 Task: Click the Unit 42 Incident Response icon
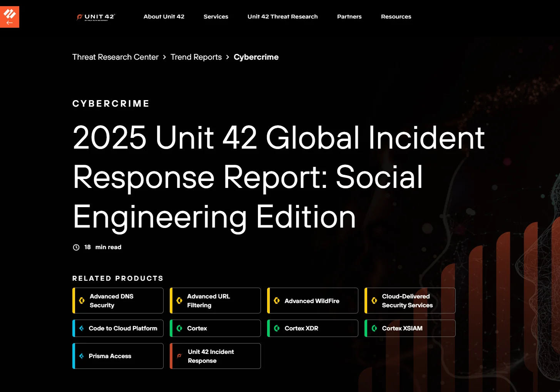pos(179,356)
